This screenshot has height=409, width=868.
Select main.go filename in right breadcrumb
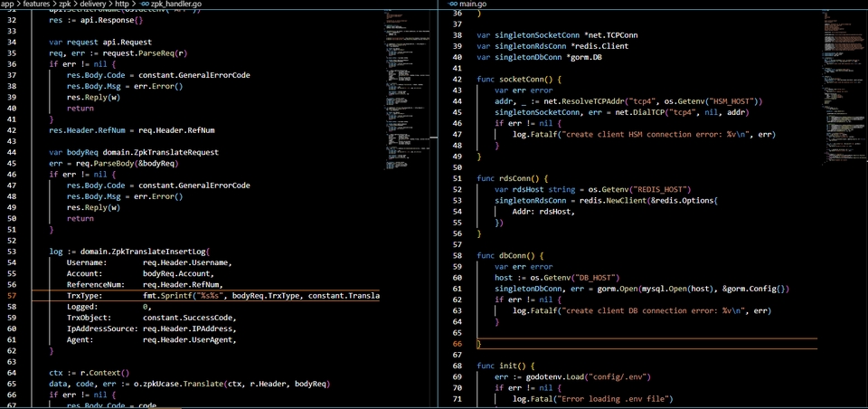tap(474, 5)
